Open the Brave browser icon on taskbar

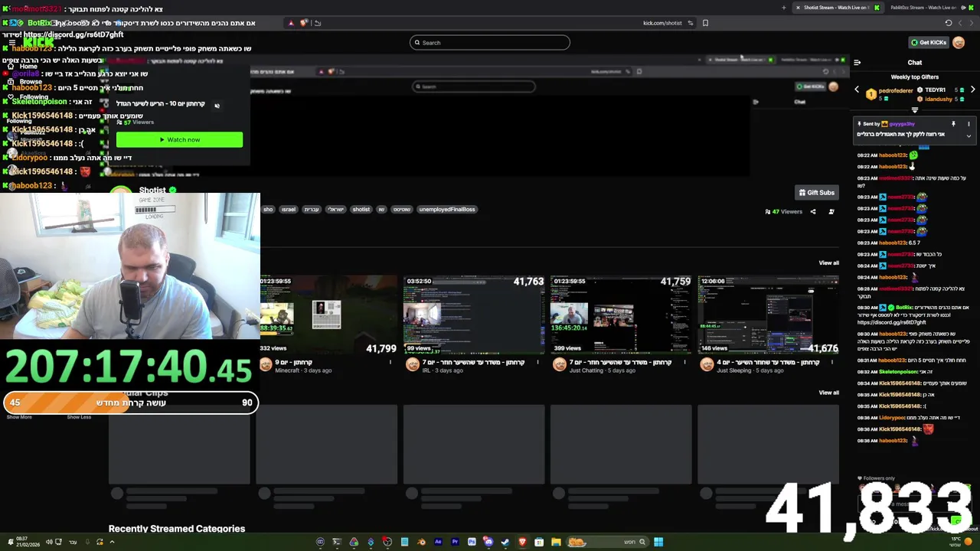522,542
